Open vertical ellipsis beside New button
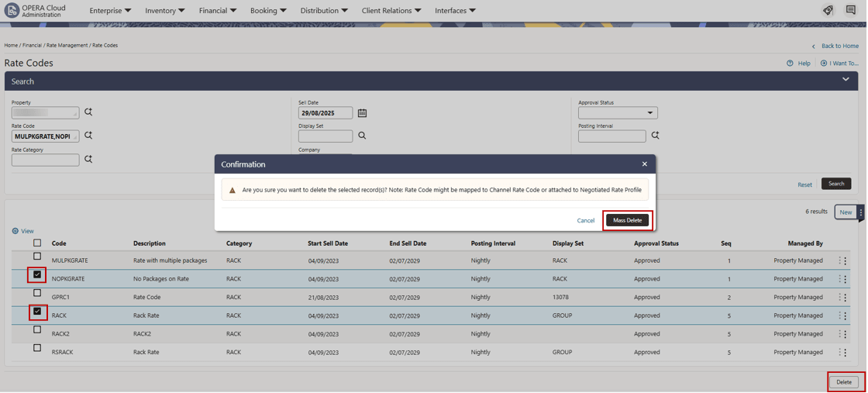 pos(861,212)
